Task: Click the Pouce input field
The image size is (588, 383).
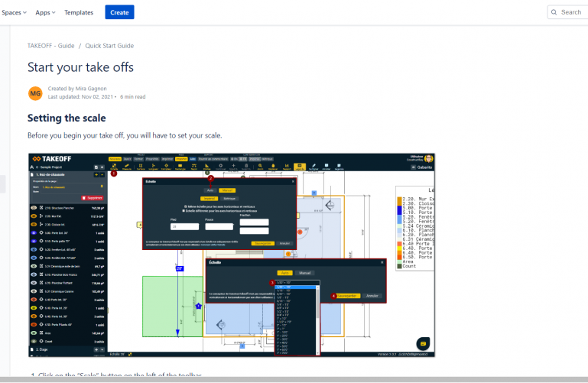Action: pyautogui.click(x=219, y=226)
